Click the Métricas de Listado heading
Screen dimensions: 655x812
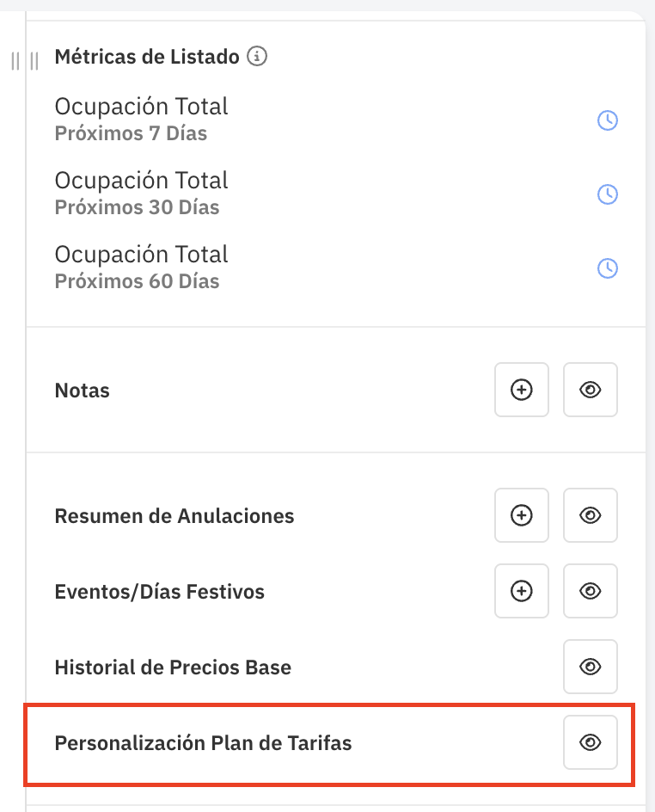147,57
